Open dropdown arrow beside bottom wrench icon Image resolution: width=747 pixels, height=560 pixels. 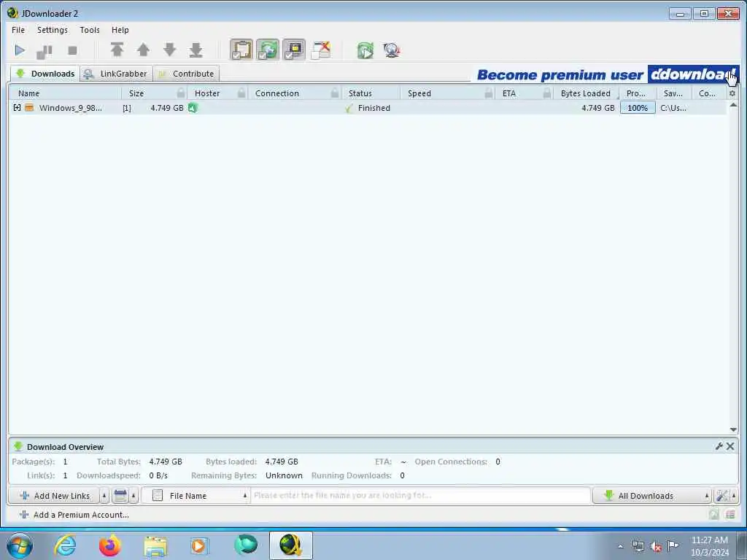[734, 496]
